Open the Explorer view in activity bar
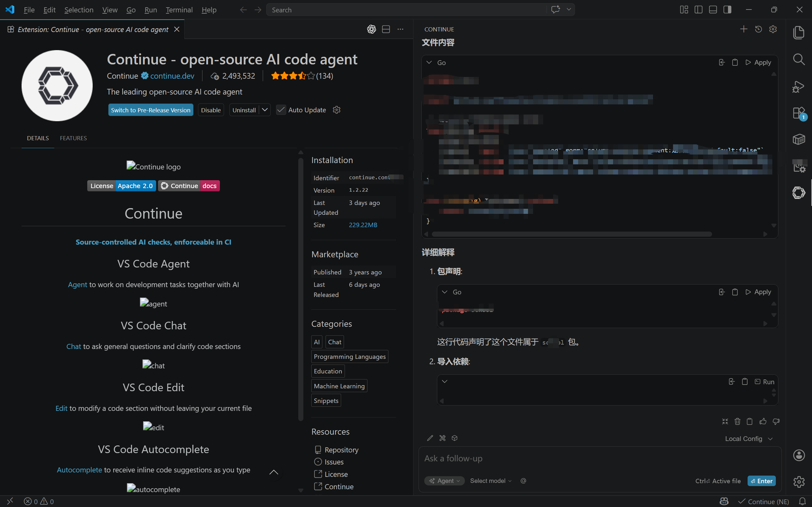The width and height of the screenshot is (812, 507). 799,33
